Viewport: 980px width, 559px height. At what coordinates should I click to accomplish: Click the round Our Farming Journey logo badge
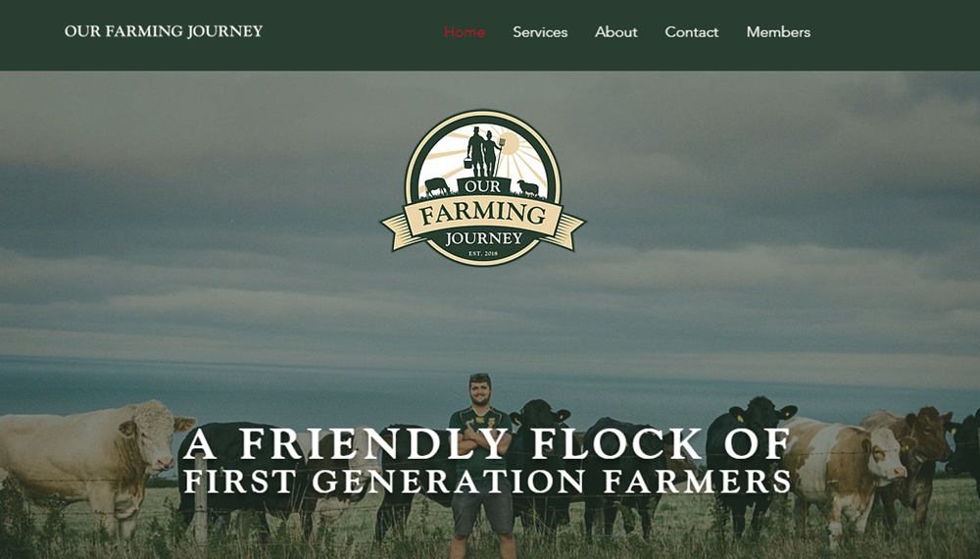point(482,188)
